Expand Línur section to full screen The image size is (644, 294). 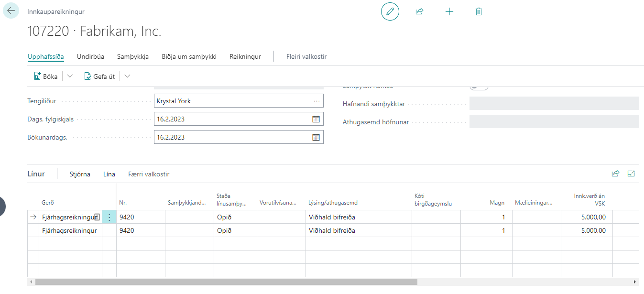[631, 174]
